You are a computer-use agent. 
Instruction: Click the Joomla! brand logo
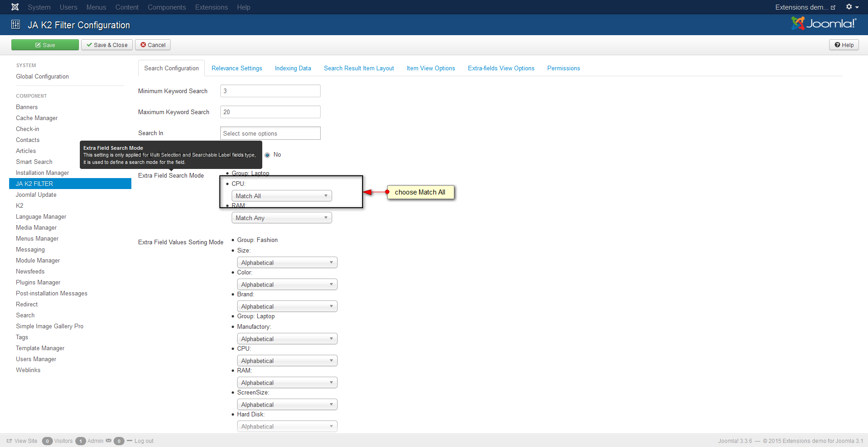point(824,23)
